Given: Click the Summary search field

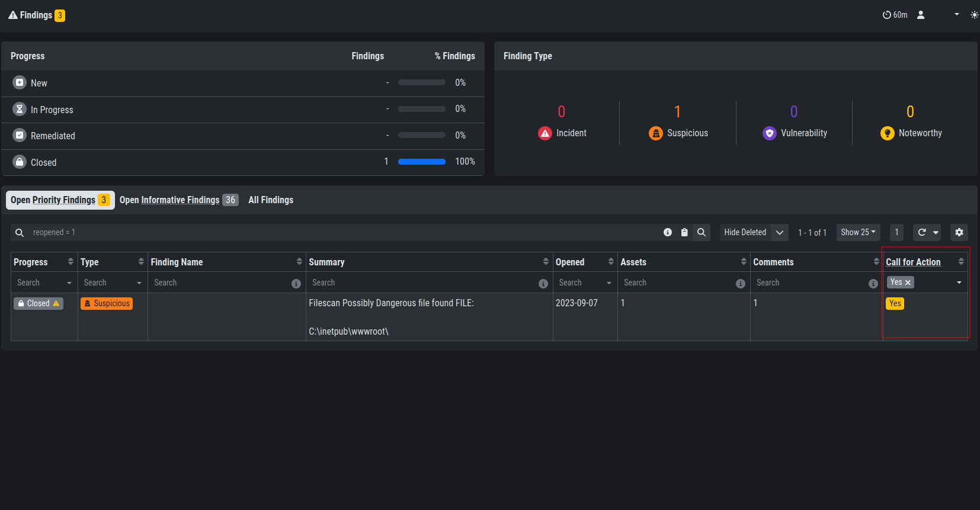Looking at the screenshot, I should (423, 283).
